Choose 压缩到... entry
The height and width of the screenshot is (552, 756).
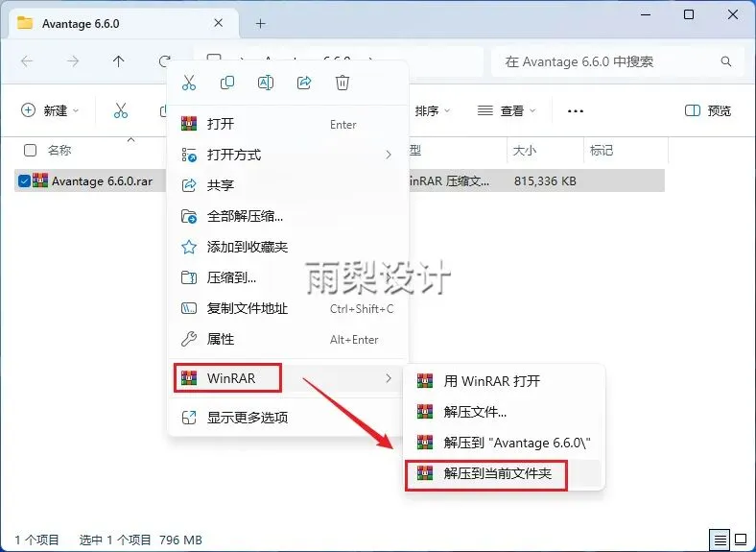[288, 277]
